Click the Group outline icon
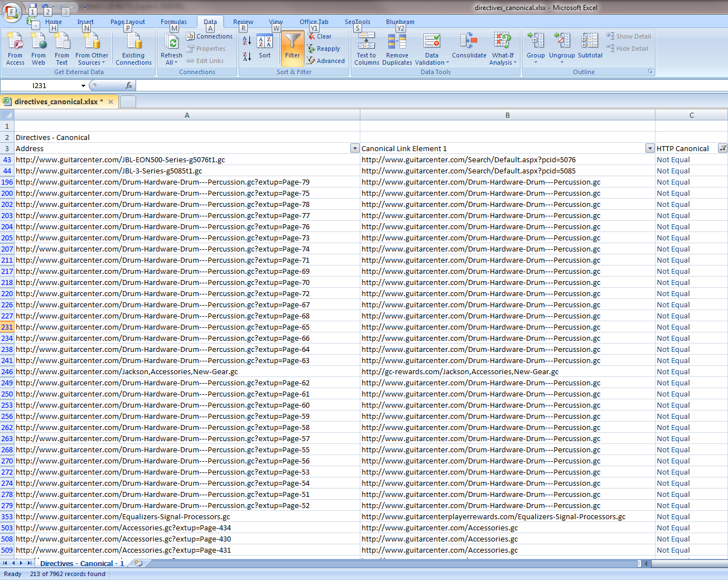Viewport: 728px width, 580px height. [x=536, y=41]
